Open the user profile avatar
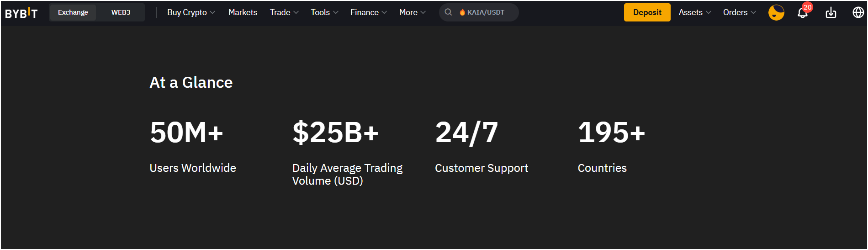868x250 pixels. click(776, 13)
